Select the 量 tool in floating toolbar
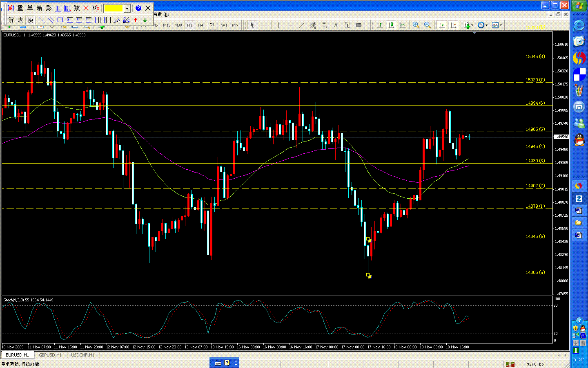Screen dimensions: 588x368 coord(20,8)
